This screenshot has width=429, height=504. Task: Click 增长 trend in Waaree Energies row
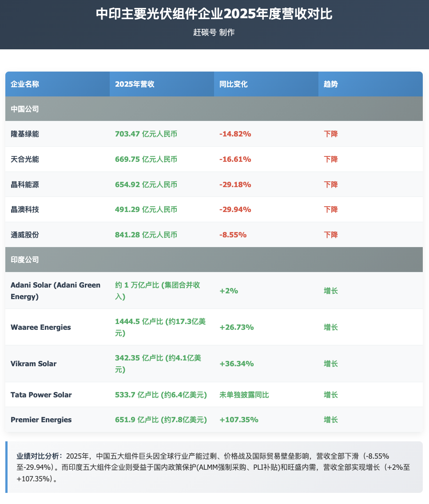[331, 327]
